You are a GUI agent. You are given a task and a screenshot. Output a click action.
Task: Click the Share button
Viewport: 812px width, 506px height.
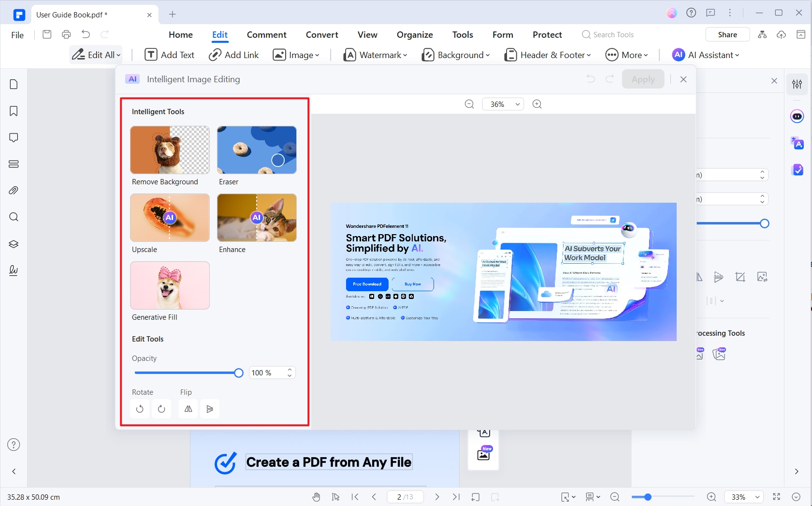point(727,34)
